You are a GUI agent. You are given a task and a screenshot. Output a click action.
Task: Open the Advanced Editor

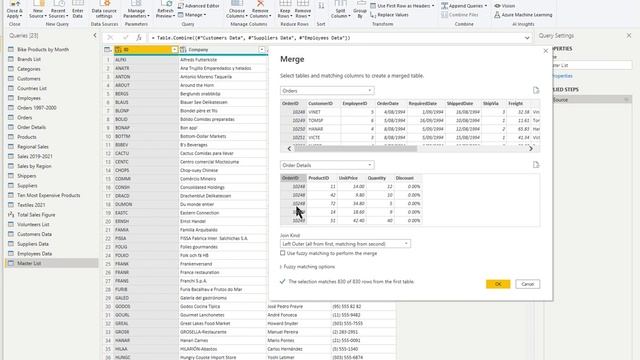pos(199,6)
